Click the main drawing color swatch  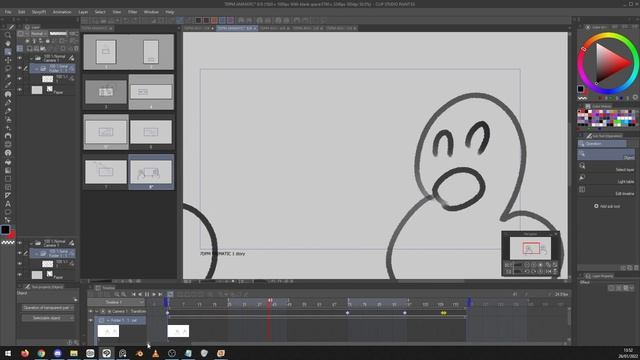(5, 229)
